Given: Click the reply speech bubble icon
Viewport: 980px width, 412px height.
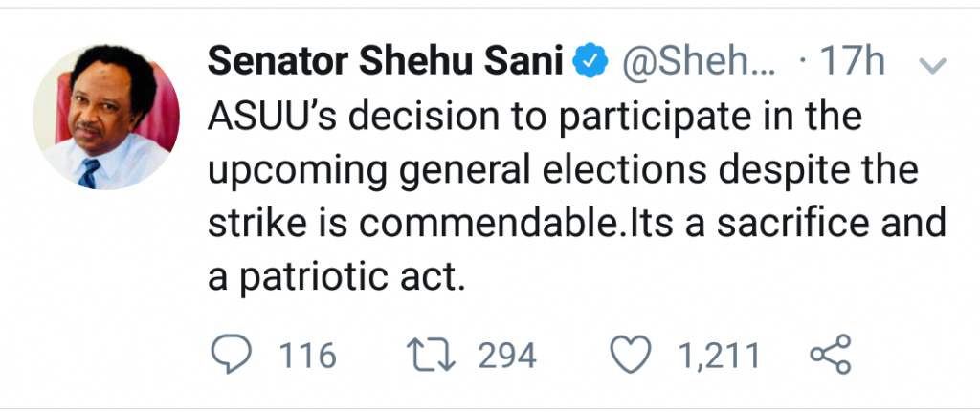Looking at the screenshot, I should [231, 356].
